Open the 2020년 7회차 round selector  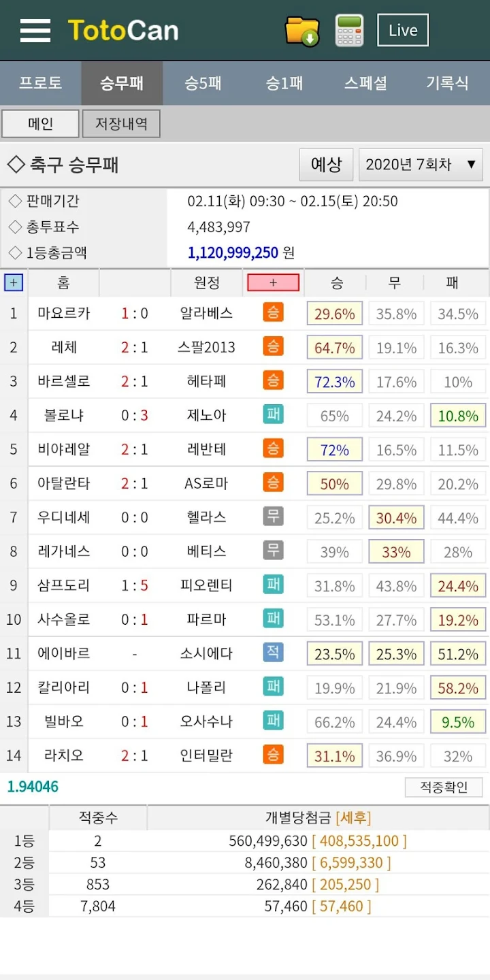click(x=420, y=164)
